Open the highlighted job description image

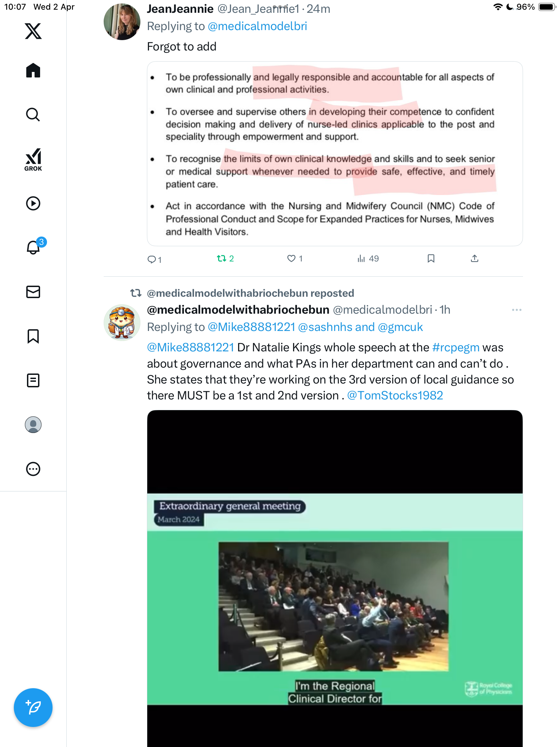click(335, 154)
